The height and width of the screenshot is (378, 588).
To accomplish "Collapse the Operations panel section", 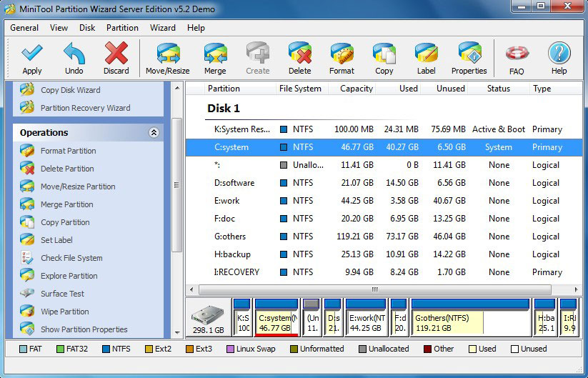I will tap(154, 132).
